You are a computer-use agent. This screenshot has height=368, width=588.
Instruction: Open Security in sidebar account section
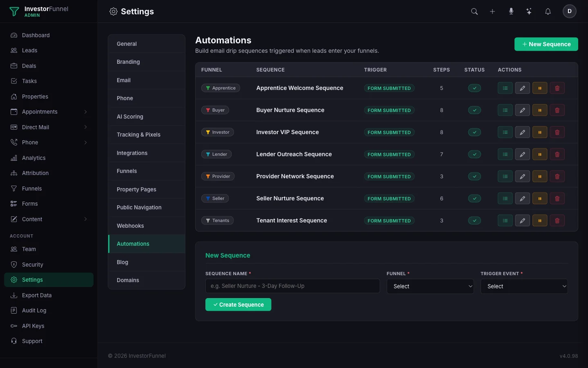49,265
